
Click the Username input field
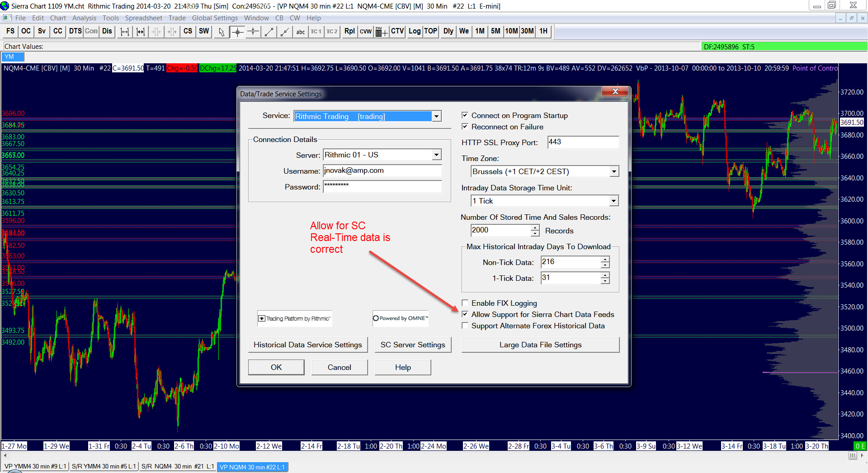tap(382, 170)
